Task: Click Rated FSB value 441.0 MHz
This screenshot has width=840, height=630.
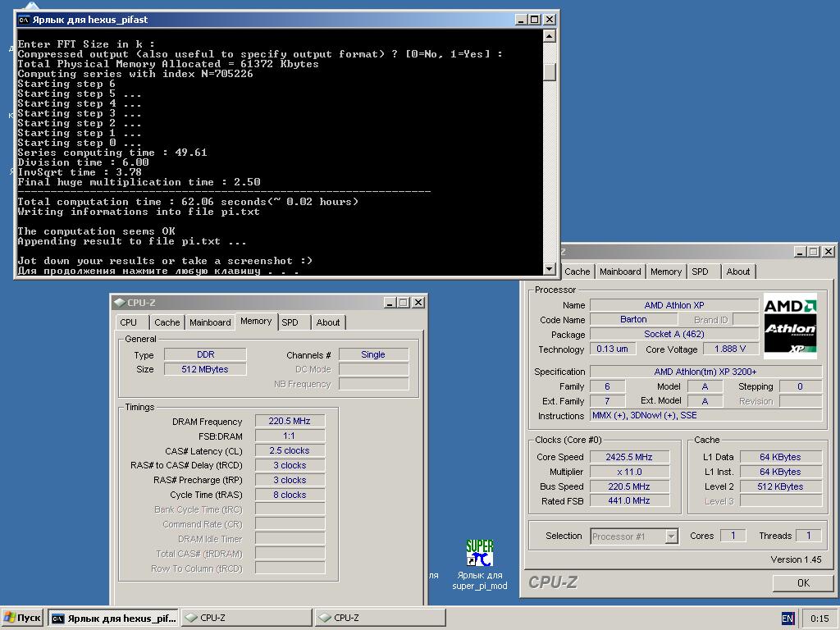Action: (629, 501)
